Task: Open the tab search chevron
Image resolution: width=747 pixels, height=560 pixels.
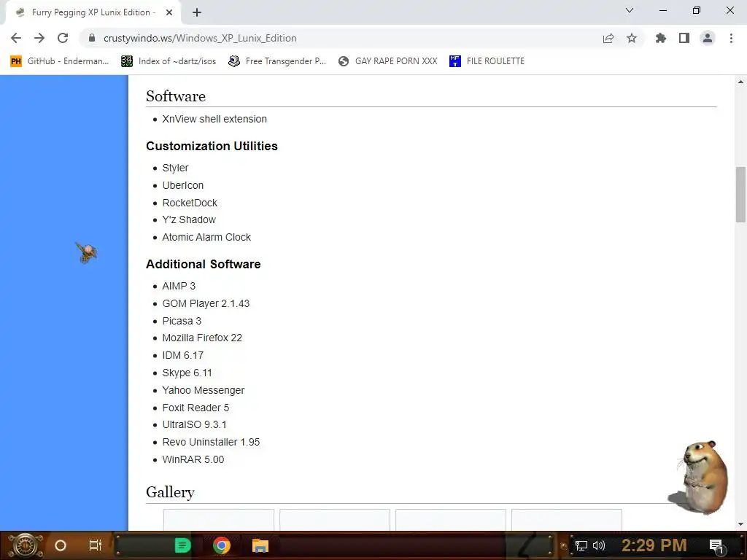Action: click(x=630, y=10)
